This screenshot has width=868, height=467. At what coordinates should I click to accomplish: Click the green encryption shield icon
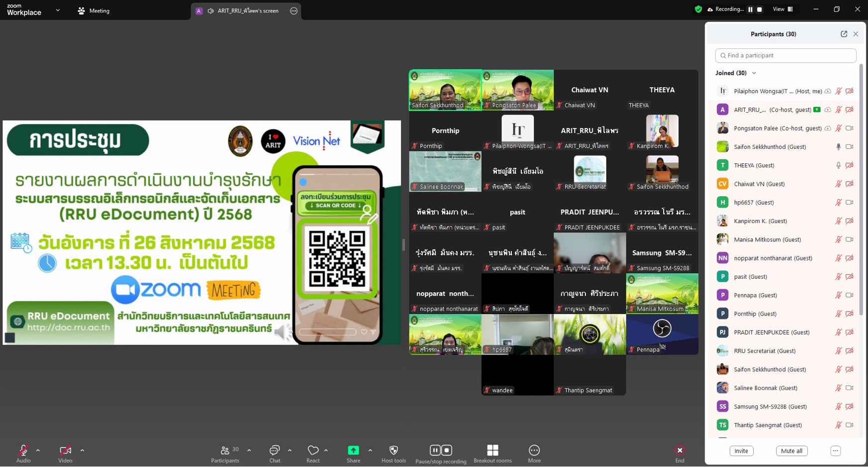point(698,9)
